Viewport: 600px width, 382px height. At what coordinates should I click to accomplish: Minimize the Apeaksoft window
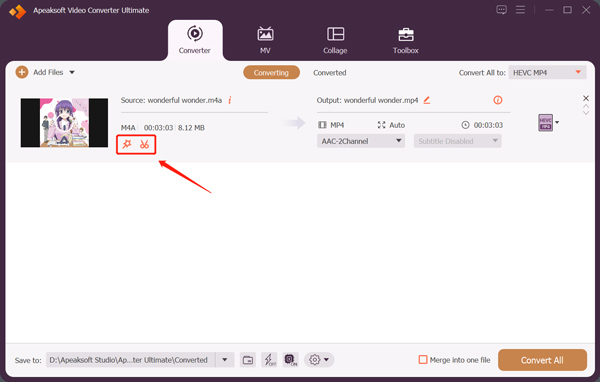[549, 10]
